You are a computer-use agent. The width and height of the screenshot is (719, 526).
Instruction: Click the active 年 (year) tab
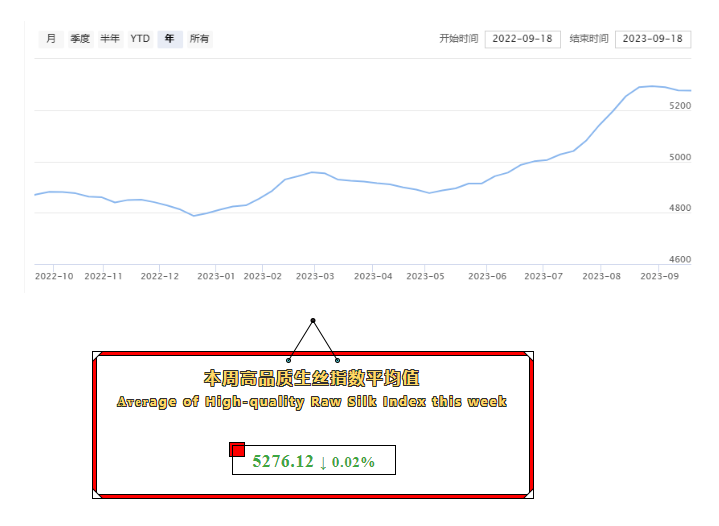[x=169, y=39]
